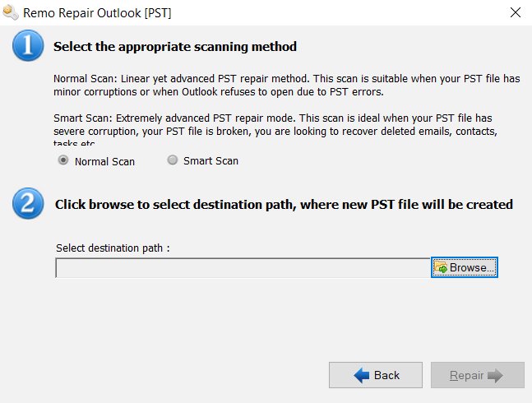The width and height of the screenshot is (532, 403).
Task: Click the Smart Scan option label
Action: 210,161
